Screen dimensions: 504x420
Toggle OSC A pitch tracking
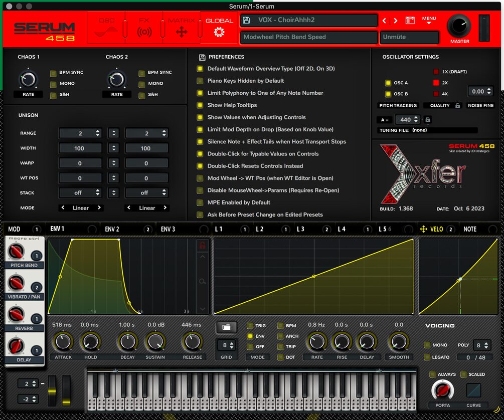388,83
